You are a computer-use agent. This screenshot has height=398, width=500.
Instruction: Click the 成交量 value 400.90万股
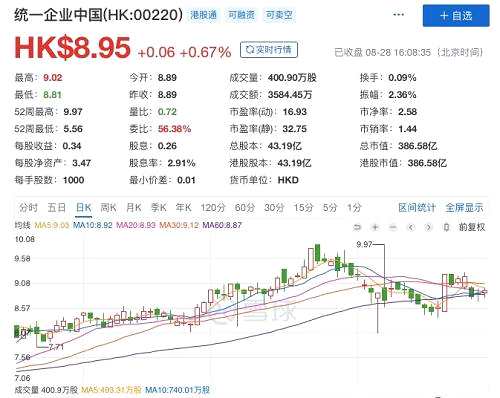[x=292, y=78]
